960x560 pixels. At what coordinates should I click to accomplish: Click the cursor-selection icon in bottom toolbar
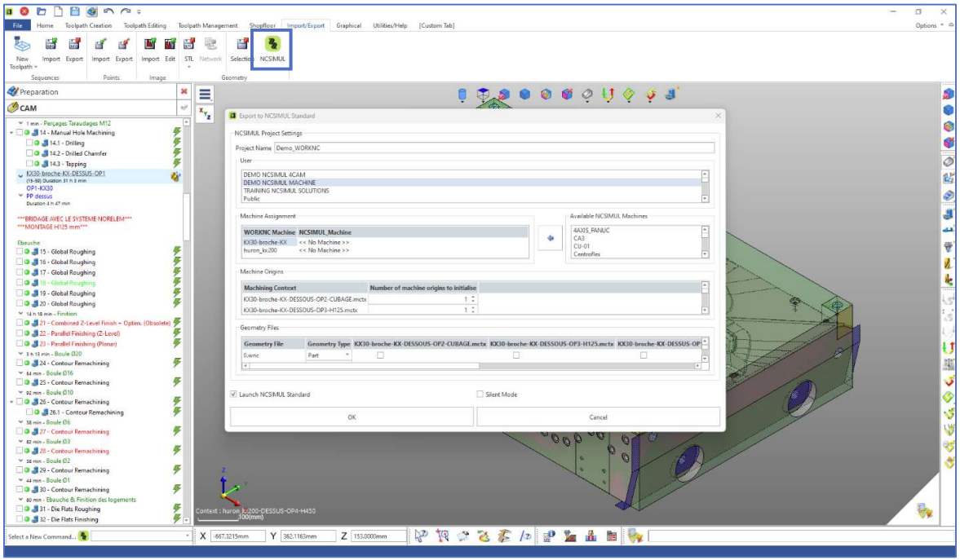pyautogui.click(x=421, y=536)
